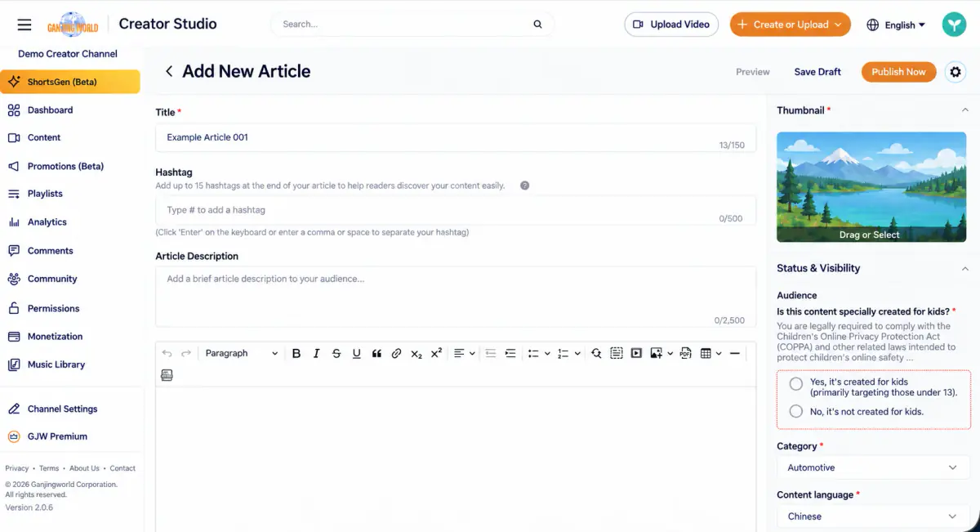Collapse the Status & Visibility section

(964, 268)
